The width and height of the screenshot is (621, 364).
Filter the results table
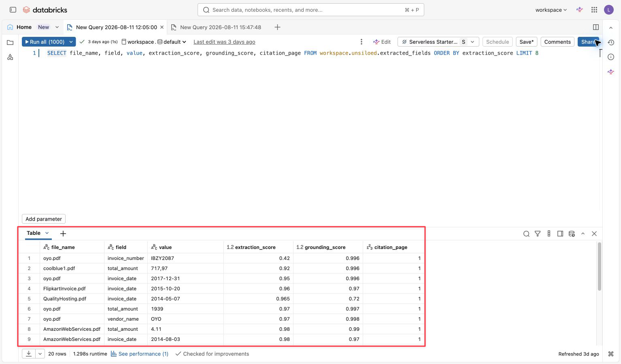click(538, 234)
